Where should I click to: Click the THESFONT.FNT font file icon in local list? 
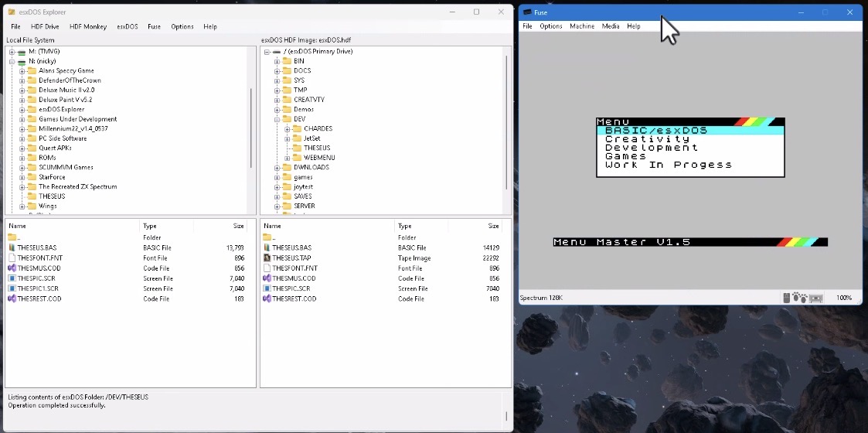click(12, 258)
